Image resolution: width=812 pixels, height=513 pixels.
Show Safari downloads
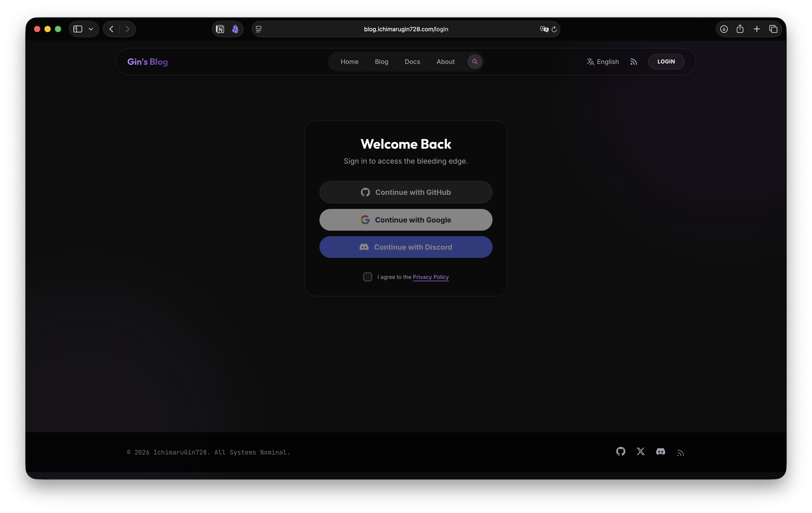pos(724,29)
